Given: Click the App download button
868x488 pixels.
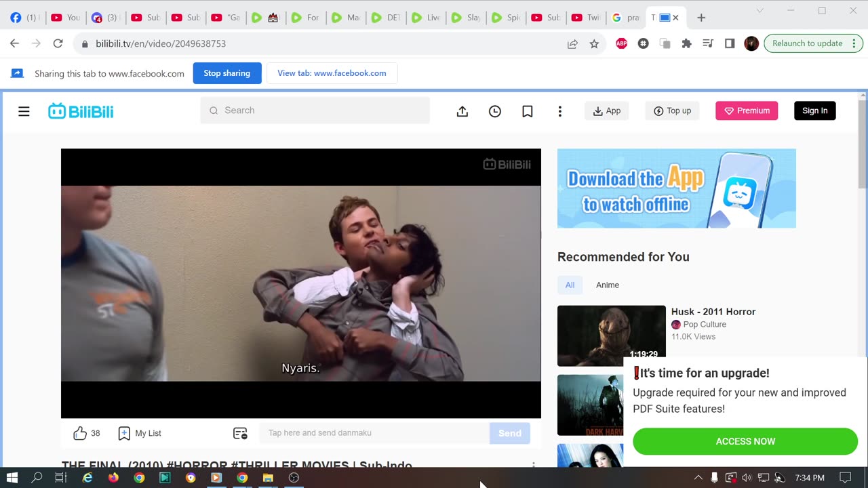Looking at the screenshot, I should click(x=607, y=111).
